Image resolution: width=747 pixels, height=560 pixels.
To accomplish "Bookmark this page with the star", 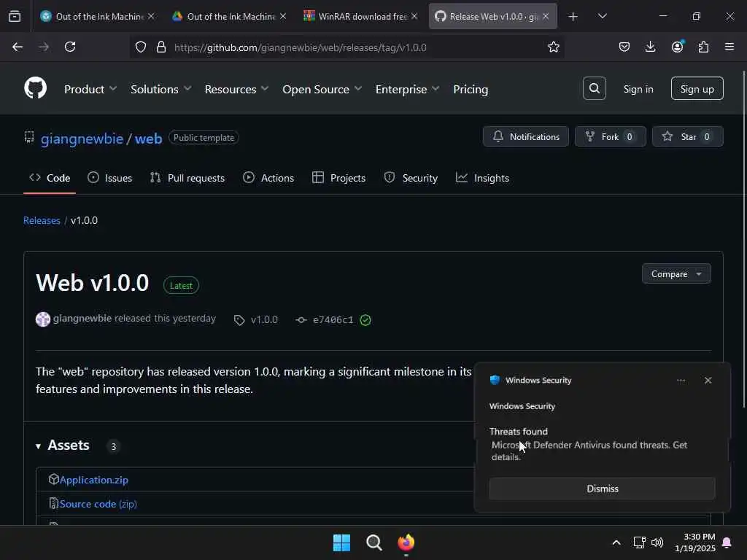I will tap(553, 47).
